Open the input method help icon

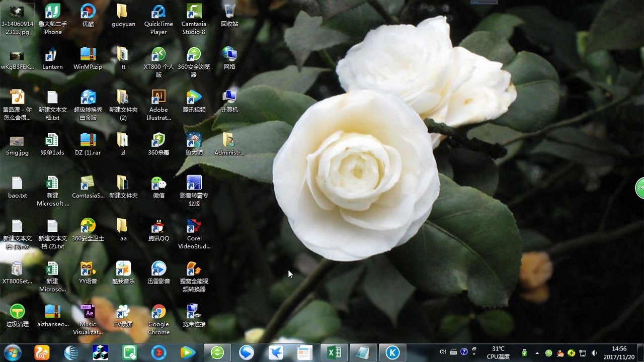464,352
